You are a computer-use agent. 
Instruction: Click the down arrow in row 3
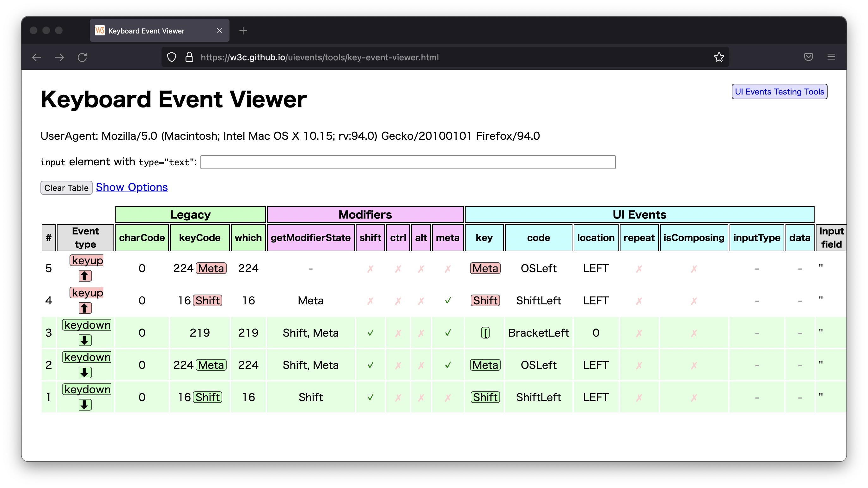coord(85,340)
